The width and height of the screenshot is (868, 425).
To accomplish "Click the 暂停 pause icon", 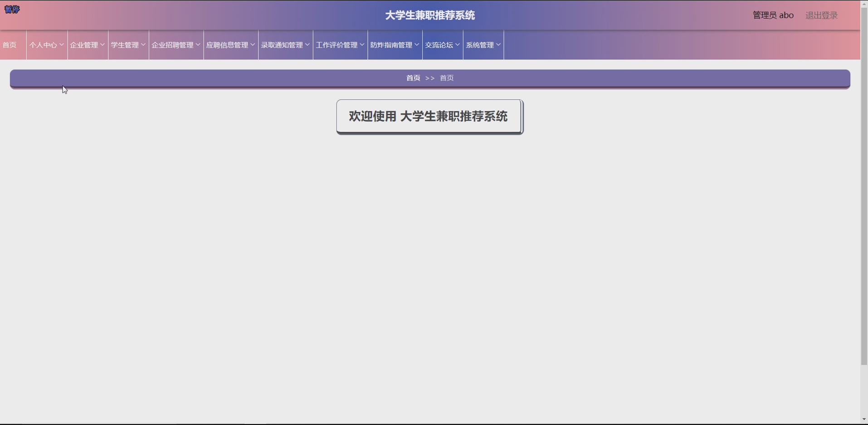I will tap(12, 9).
